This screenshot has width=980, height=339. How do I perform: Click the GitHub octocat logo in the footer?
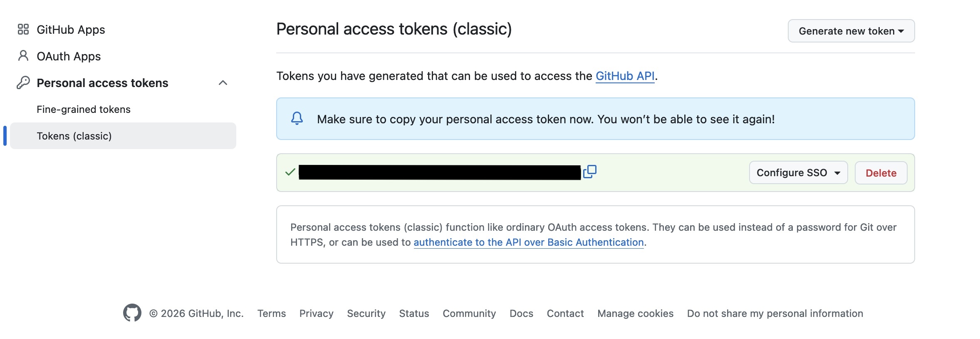133,313
